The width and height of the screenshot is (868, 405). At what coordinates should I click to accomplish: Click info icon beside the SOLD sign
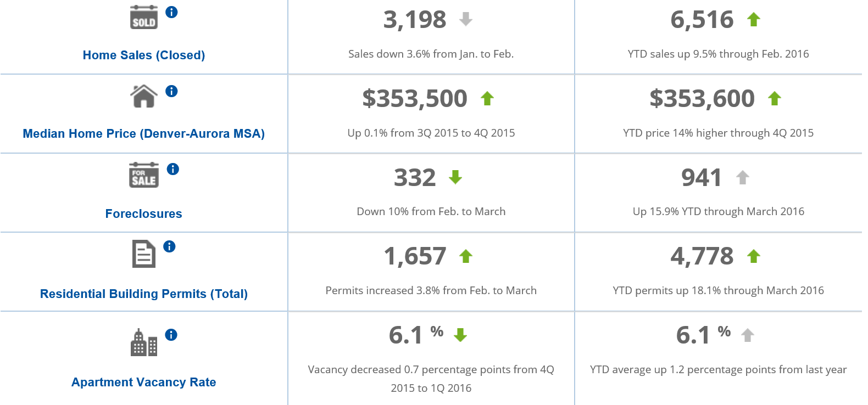171,12
